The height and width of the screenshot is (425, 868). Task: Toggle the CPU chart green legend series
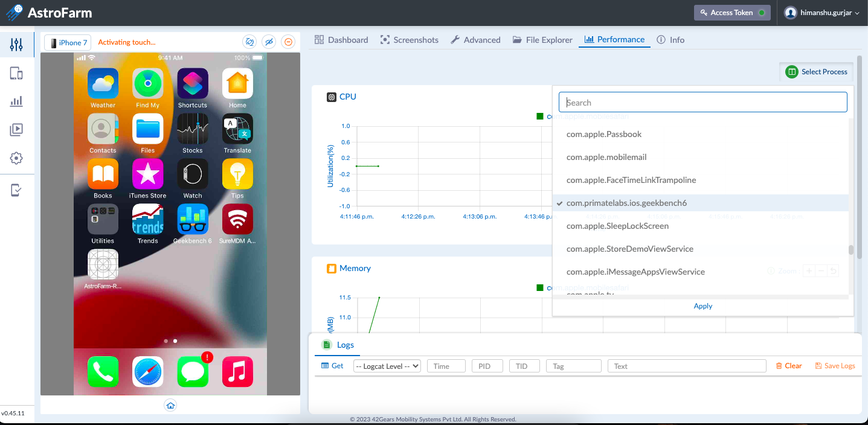539,116
